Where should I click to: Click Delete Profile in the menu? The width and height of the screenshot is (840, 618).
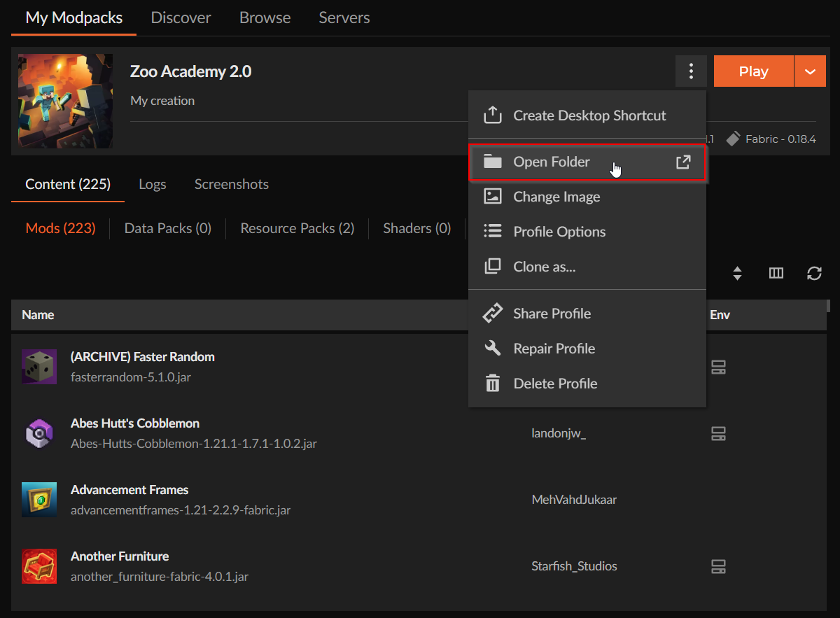(554, 384)
